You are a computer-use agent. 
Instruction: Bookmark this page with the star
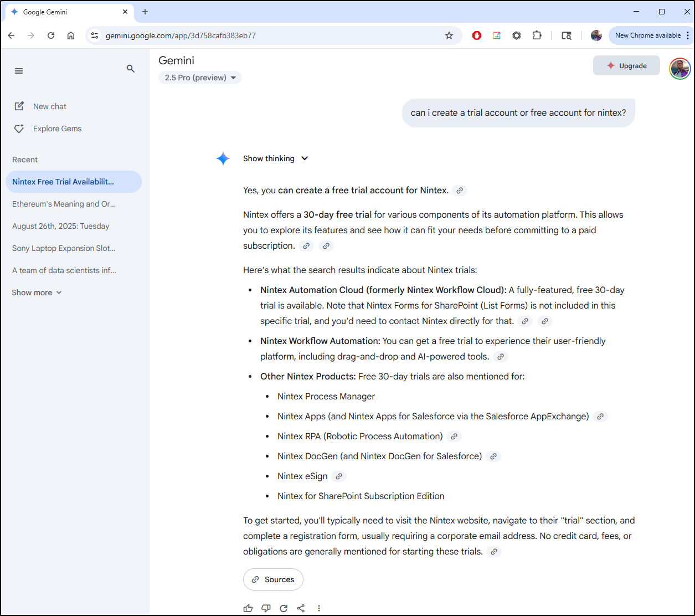[x=449, y=35]
